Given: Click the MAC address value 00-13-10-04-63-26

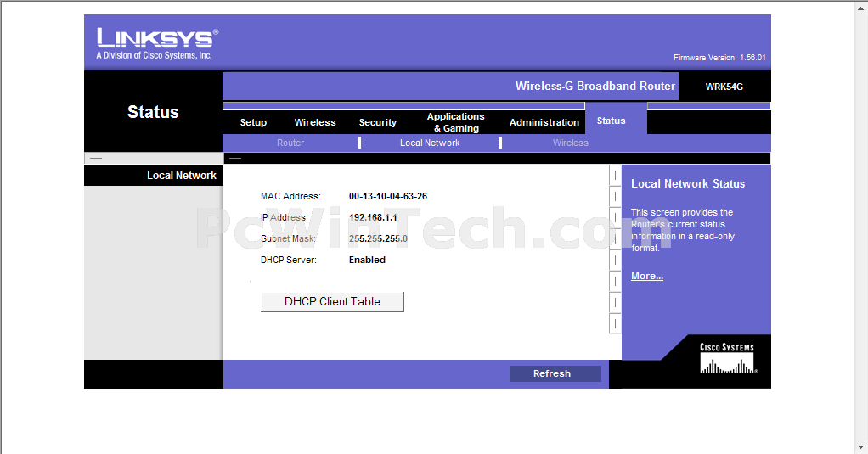Looking at the screenshot, I should (x=388, y=196).
